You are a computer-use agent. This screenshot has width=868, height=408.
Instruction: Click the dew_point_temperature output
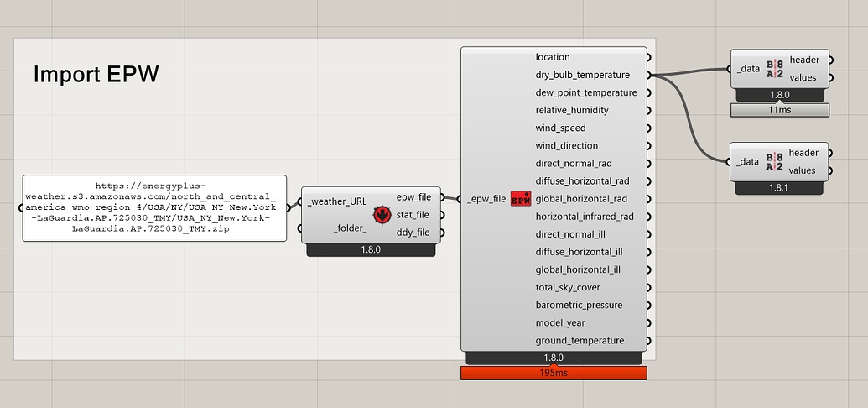coord(586,92)
